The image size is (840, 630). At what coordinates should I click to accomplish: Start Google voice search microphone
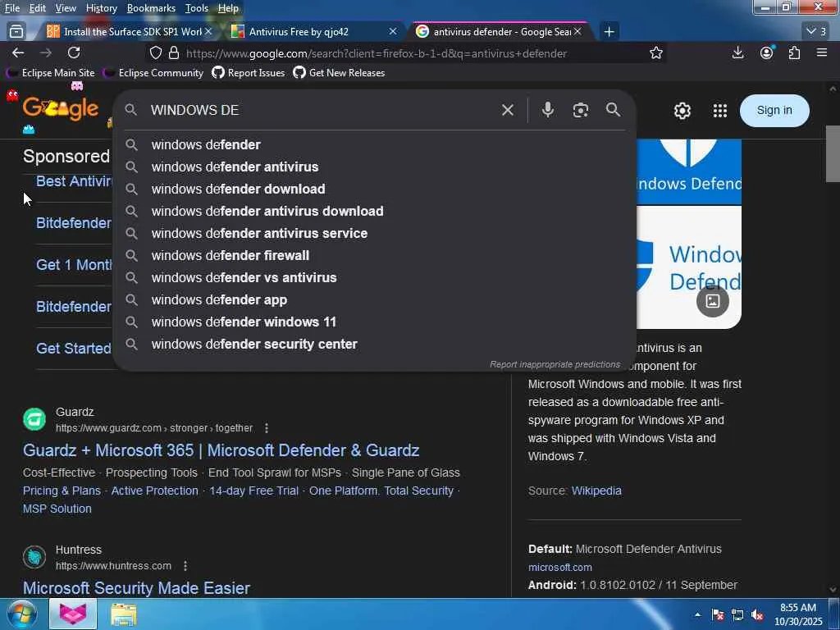547,110
